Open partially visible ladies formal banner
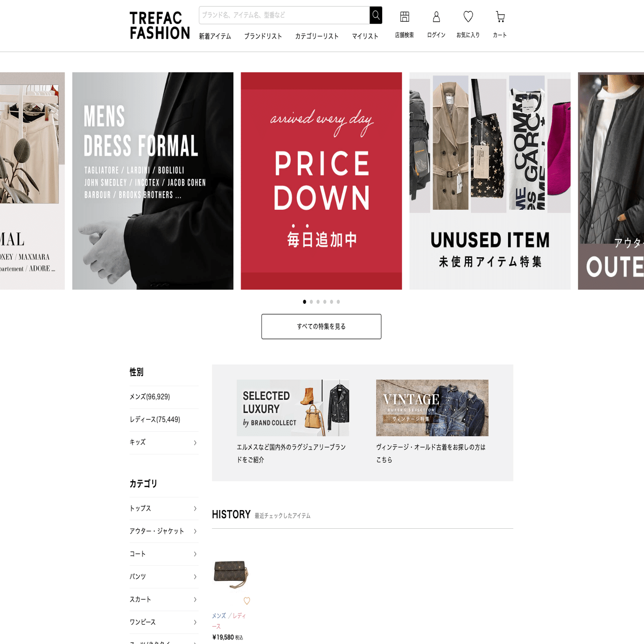The height and width of the screenshot is (644, 644). point(32,181)
